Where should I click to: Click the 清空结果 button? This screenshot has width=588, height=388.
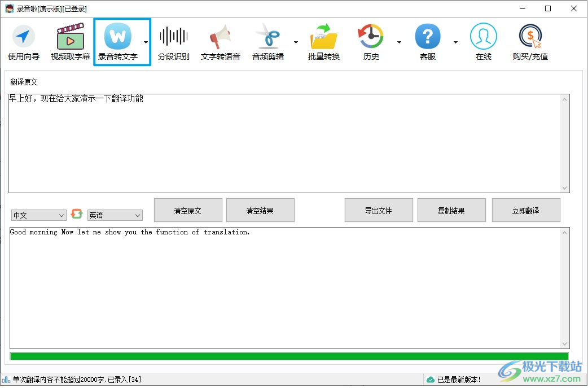click(260, 211)
